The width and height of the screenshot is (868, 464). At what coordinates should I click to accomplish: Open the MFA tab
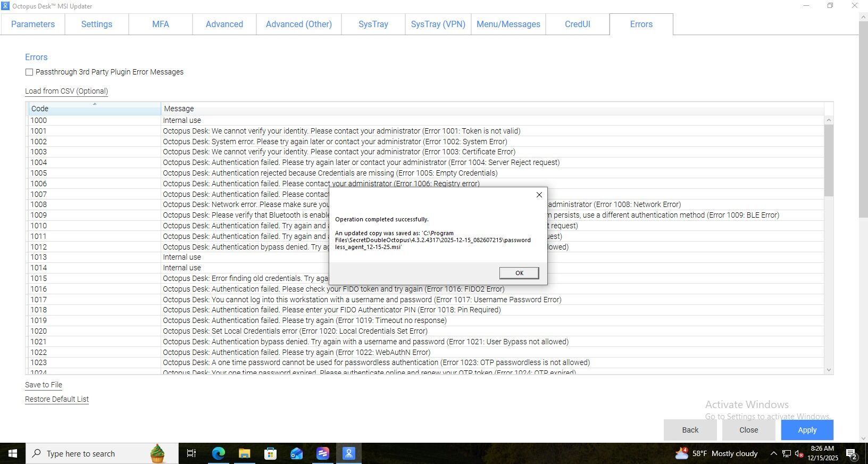tap(161, 24)
